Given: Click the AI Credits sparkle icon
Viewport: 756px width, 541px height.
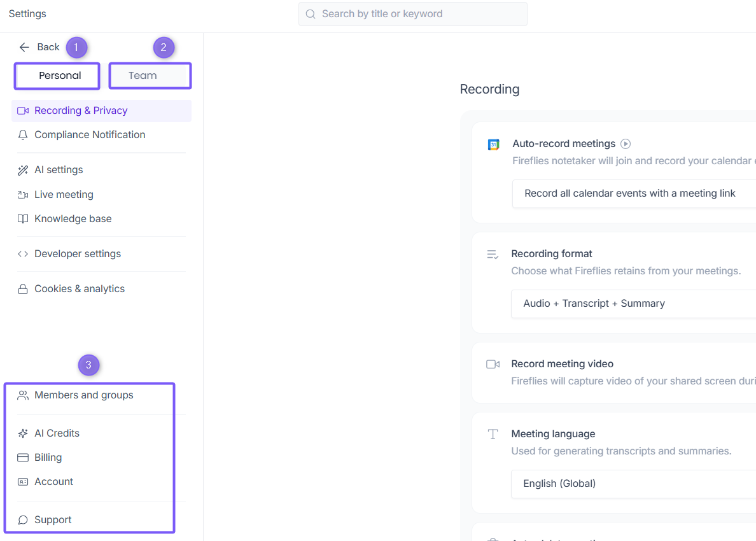Looking at the screenshot, I should coord(23,433).
